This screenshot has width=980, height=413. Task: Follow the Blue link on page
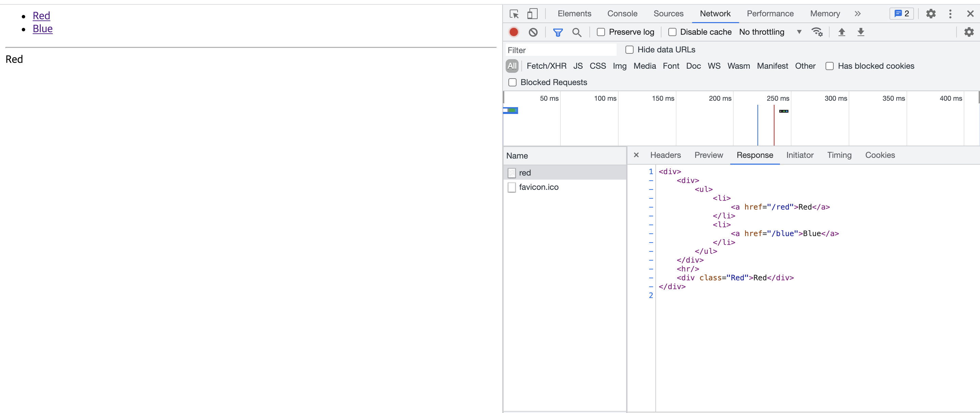[x=43, y=29]
